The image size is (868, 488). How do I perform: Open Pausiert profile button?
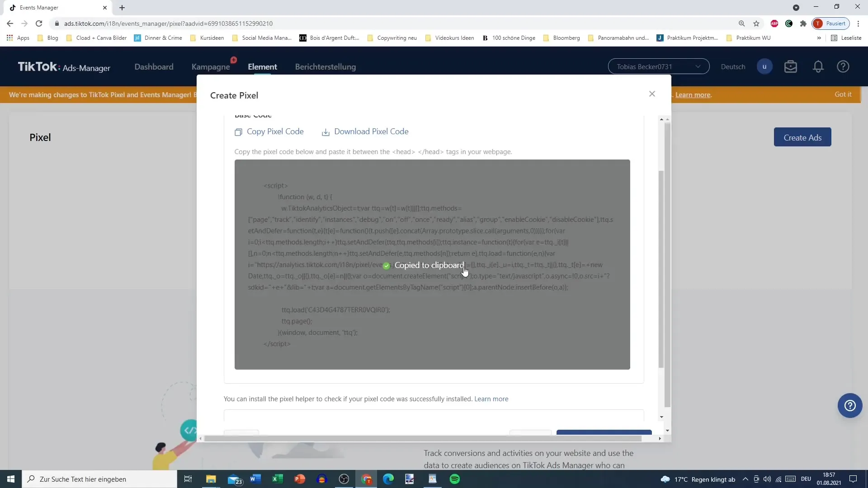tap(830, 23)
